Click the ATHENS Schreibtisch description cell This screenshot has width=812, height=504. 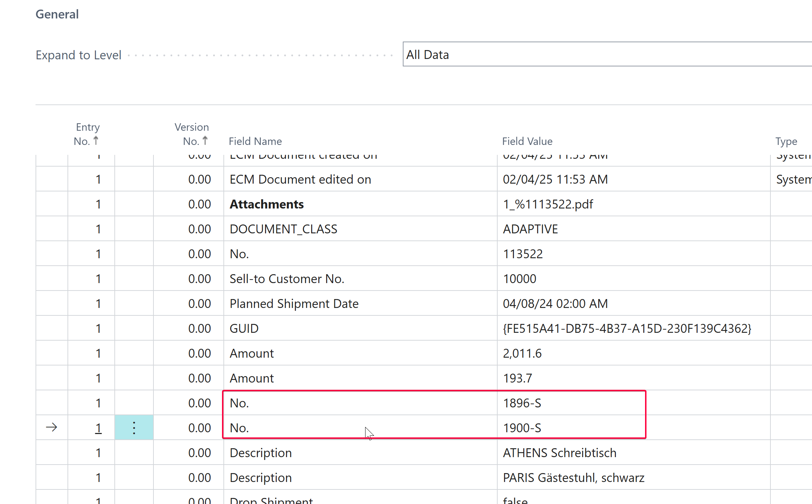(x=559, y=453)
